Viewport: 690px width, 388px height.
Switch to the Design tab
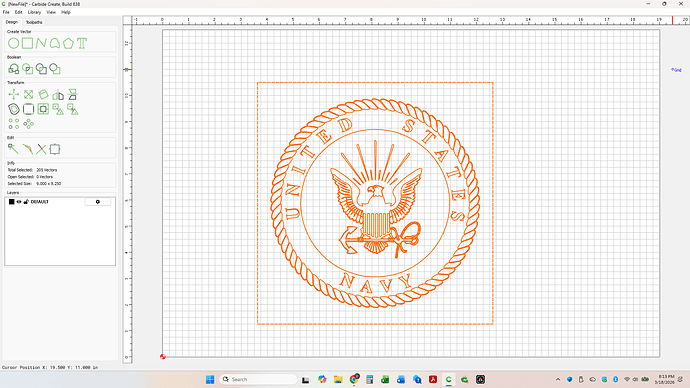click(x=11, y=22)
